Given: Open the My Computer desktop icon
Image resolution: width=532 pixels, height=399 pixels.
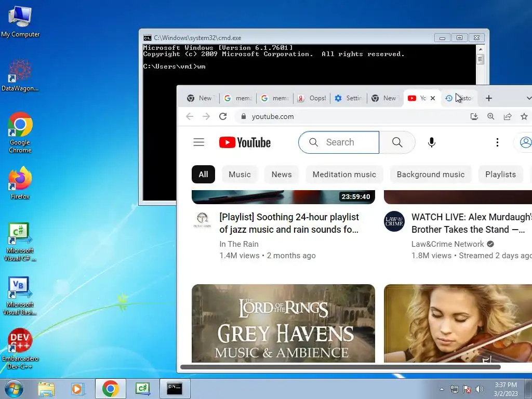Looking at the screenshot, I should 20,21.
